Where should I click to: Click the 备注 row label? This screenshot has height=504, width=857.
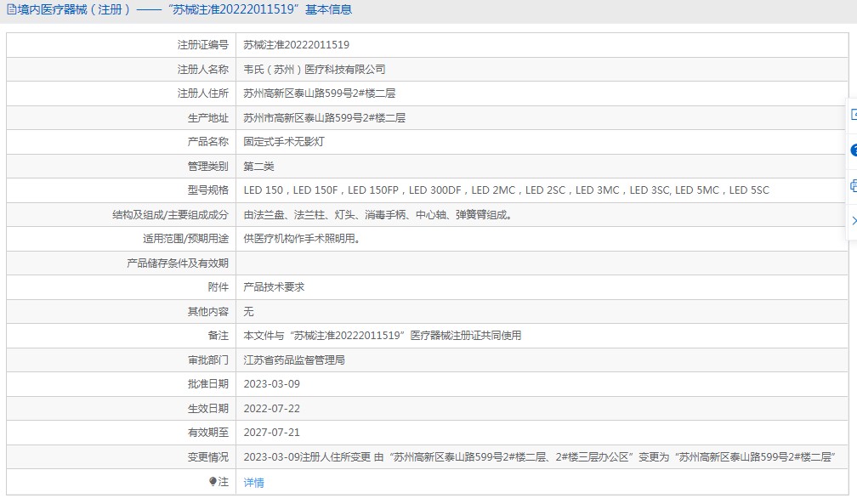coord(218,336)
